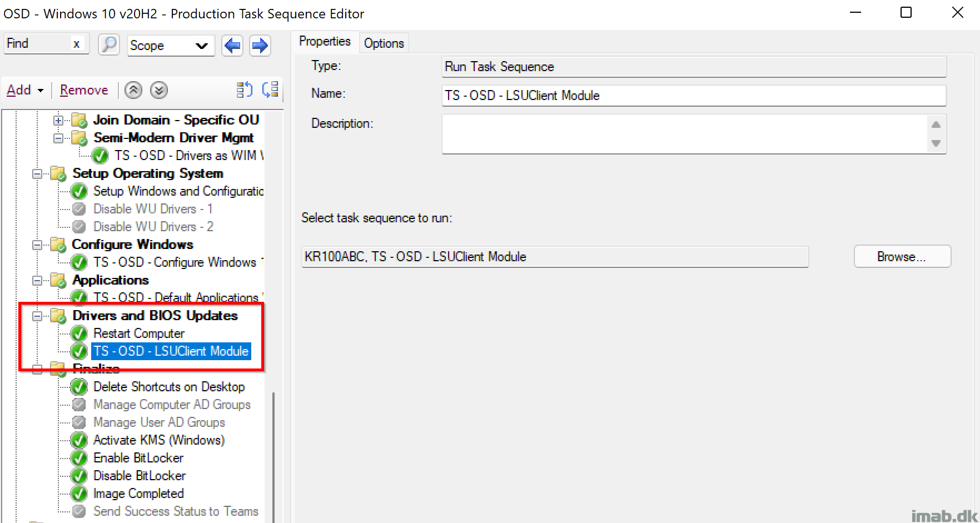Switch to the Options tab

[x=384, y=43]
